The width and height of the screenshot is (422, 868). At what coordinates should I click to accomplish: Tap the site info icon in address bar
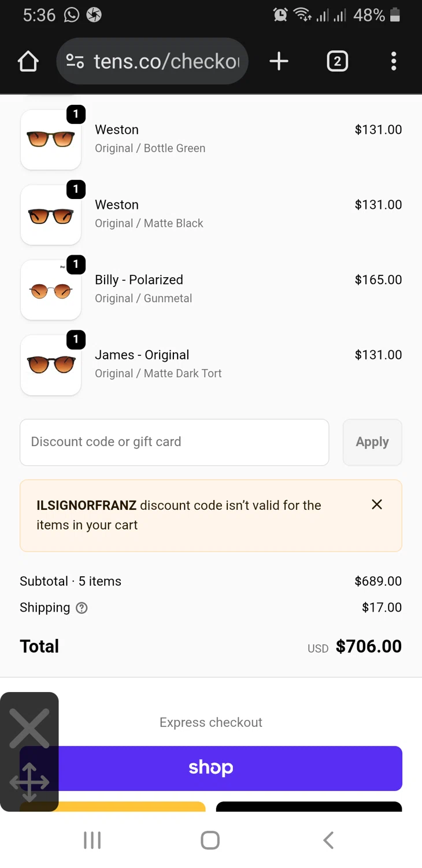75,61
